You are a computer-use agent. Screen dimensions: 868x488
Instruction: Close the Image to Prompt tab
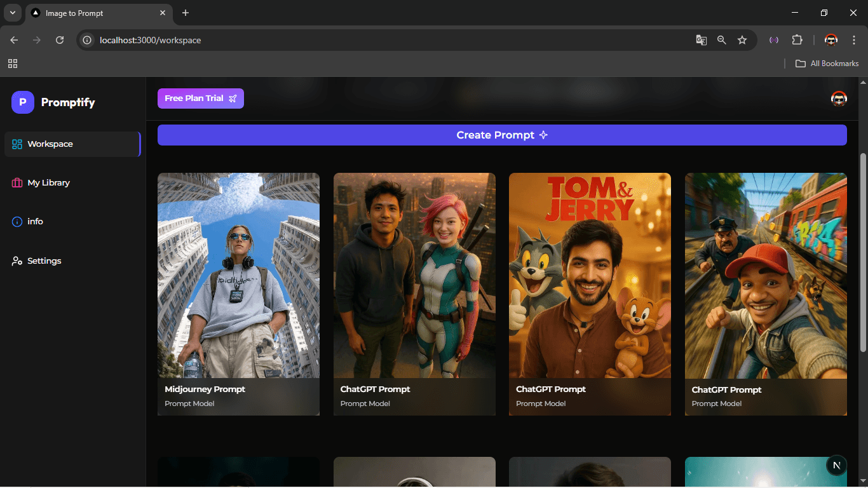coord(163,13)
